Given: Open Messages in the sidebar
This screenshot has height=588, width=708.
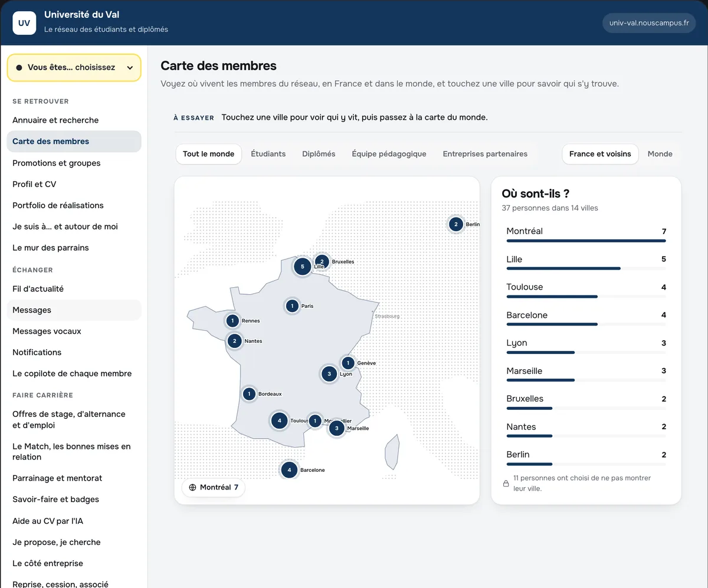Looking at the screenshot, I should 74,310.
